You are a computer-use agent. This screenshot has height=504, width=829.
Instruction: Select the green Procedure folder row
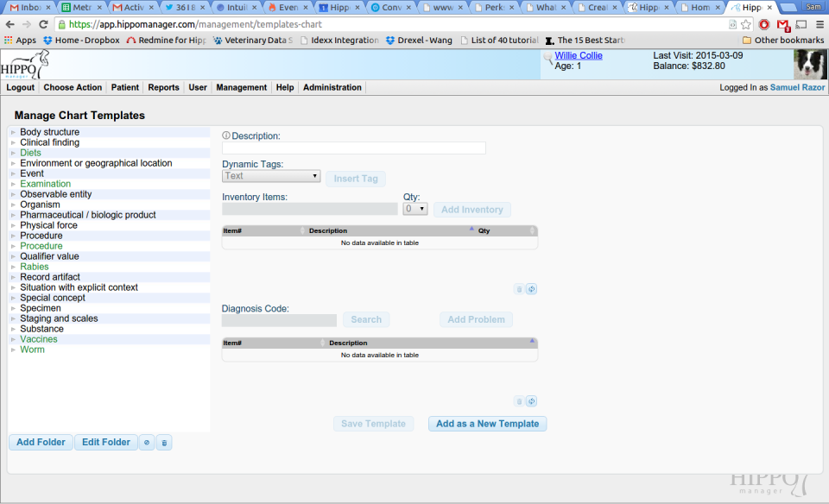(x=110, y=246)
